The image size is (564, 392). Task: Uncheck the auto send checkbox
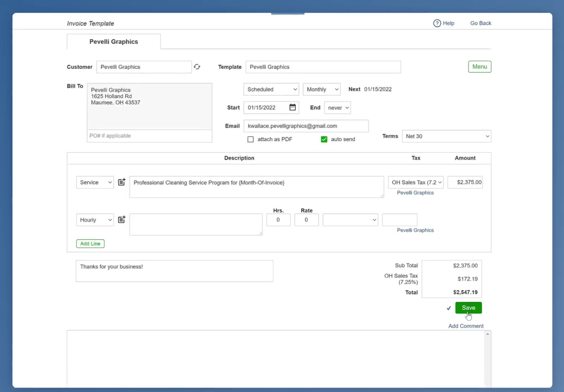tap(324, 139)
